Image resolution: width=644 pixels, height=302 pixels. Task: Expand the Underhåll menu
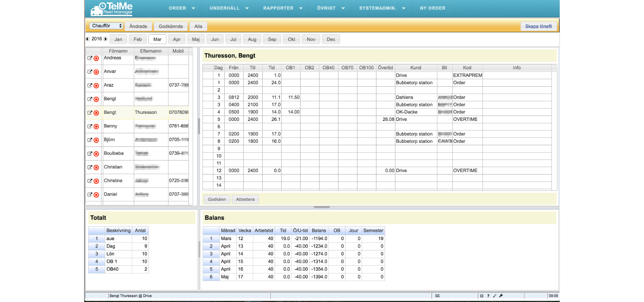click(x=229, y=8)
